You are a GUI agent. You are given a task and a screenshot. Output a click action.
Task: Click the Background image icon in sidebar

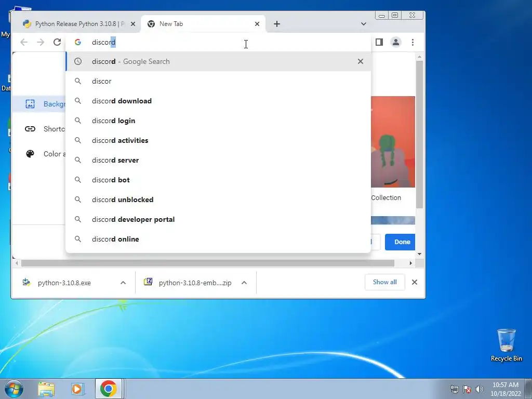point(30,104)
